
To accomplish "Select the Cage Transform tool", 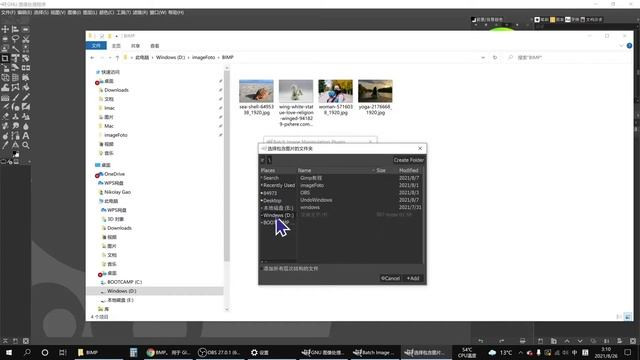I will tap(15, 87).
